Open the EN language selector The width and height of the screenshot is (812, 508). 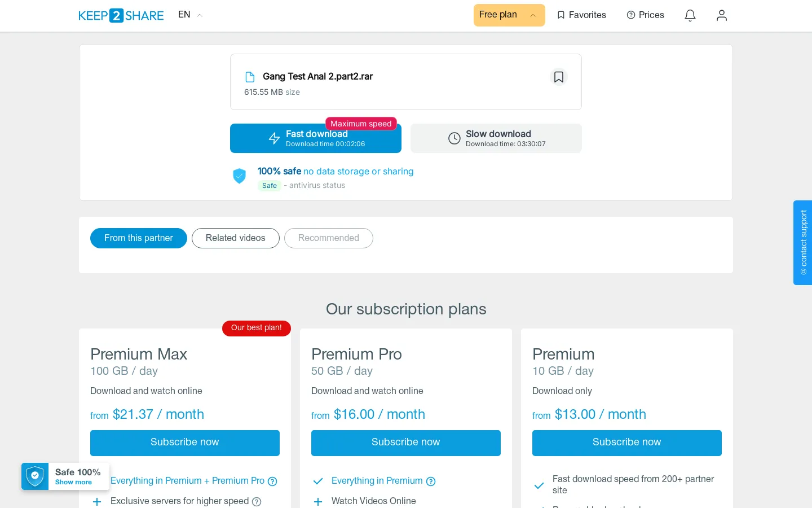click(190, 15)
